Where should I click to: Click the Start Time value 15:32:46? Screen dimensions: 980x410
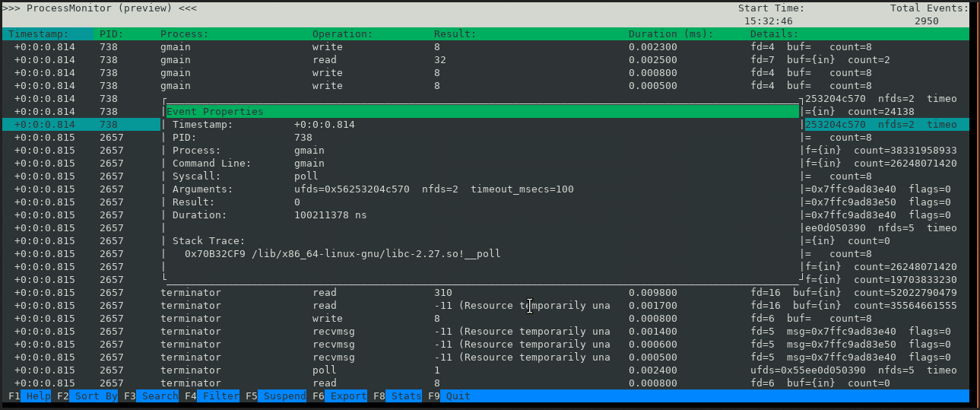768,21
